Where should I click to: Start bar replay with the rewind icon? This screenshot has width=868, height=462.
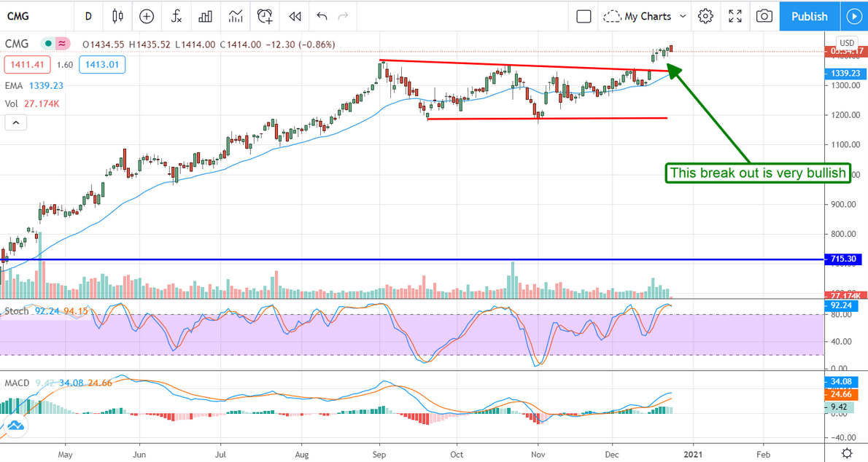tap(295, 17)
